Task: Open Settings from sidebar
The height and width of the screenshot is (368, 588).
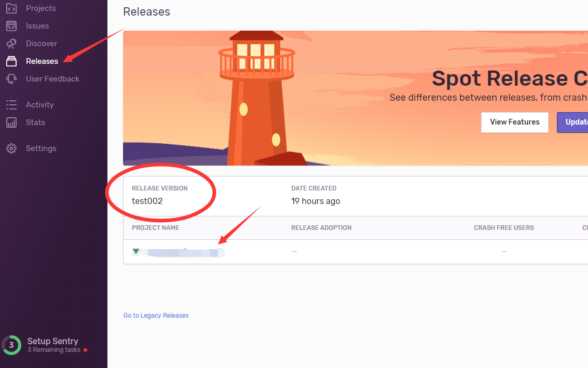Action: (41, 148)
